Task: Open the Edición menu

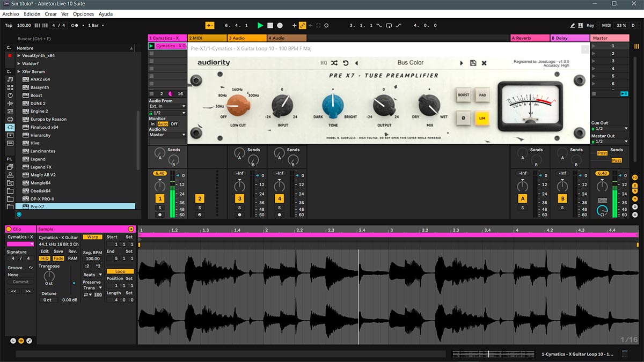Action: [32, 14]
